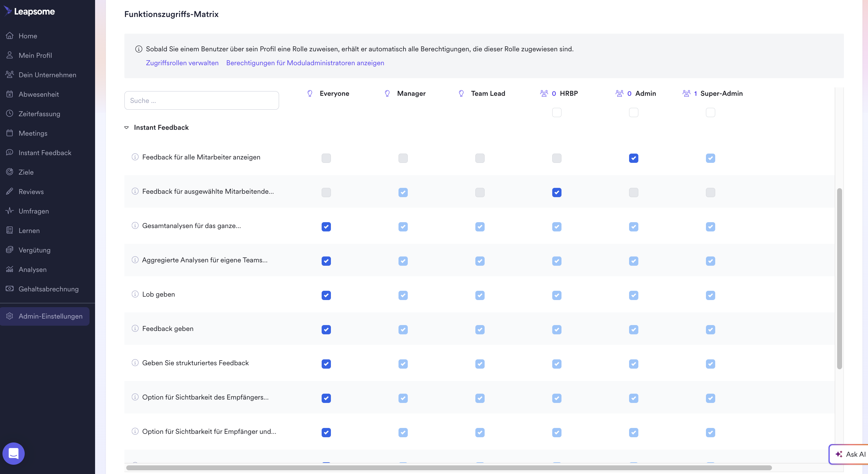Click the Lernen book icon
Image resolution: width=868 pixels, height=474 pixels.
click(10, 230)
